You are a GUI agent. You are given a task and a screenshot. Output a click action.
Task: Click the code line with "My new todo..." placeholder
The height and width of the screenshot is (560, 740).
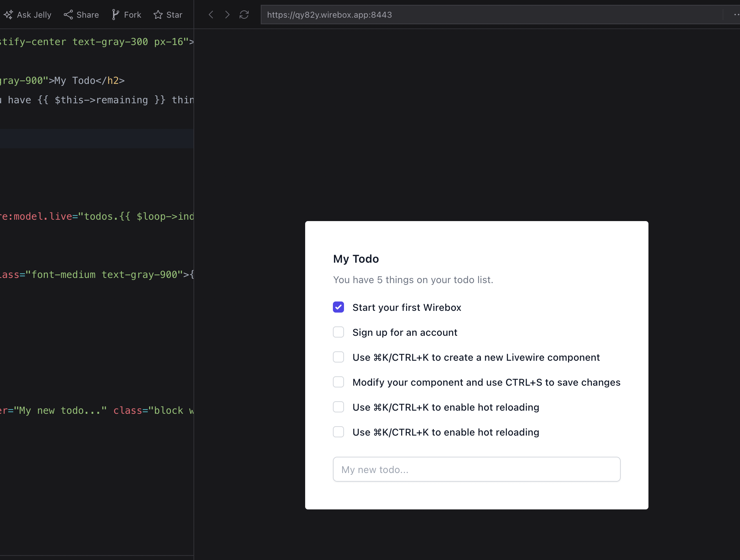click(x=97, y=410)
